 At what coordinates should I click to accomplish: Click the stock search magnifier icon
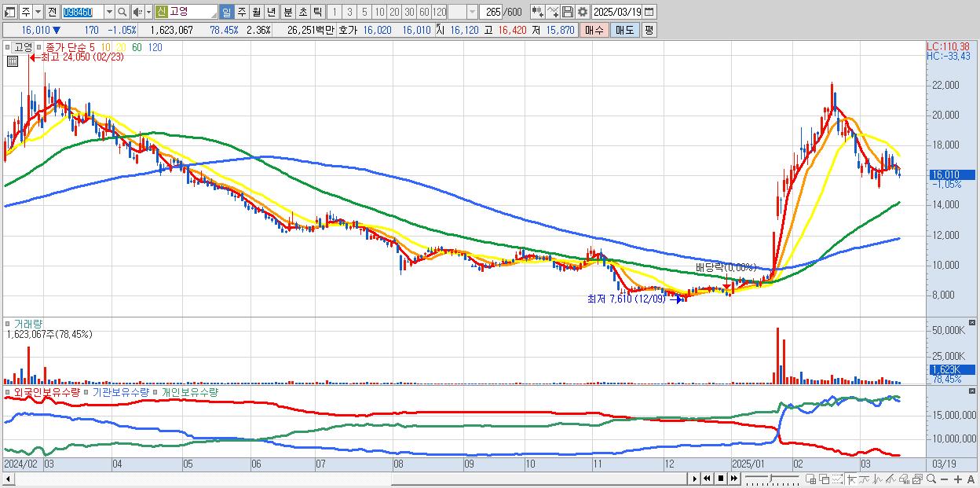122,12
